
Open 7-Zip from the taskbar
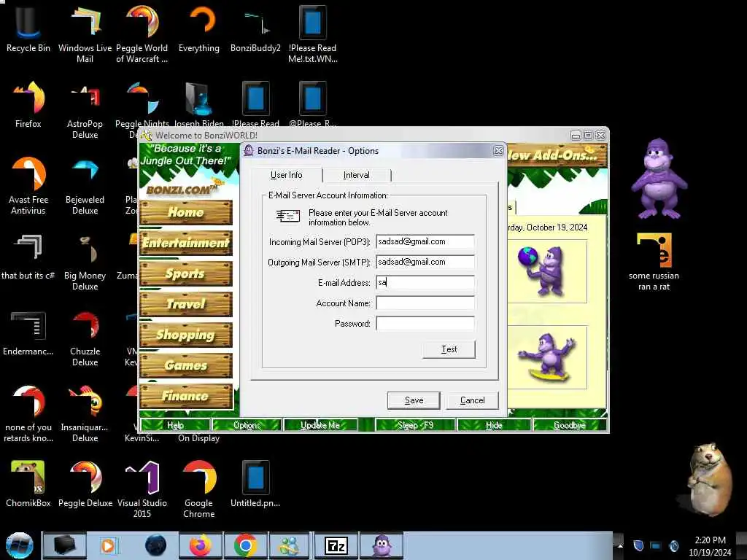336,545
